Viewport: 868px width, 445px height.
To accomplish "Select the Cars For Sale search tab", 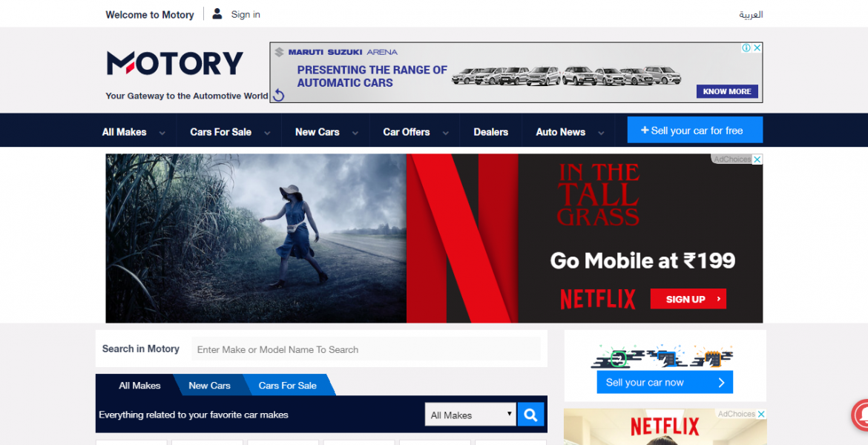I will click(x=287, y=386).
